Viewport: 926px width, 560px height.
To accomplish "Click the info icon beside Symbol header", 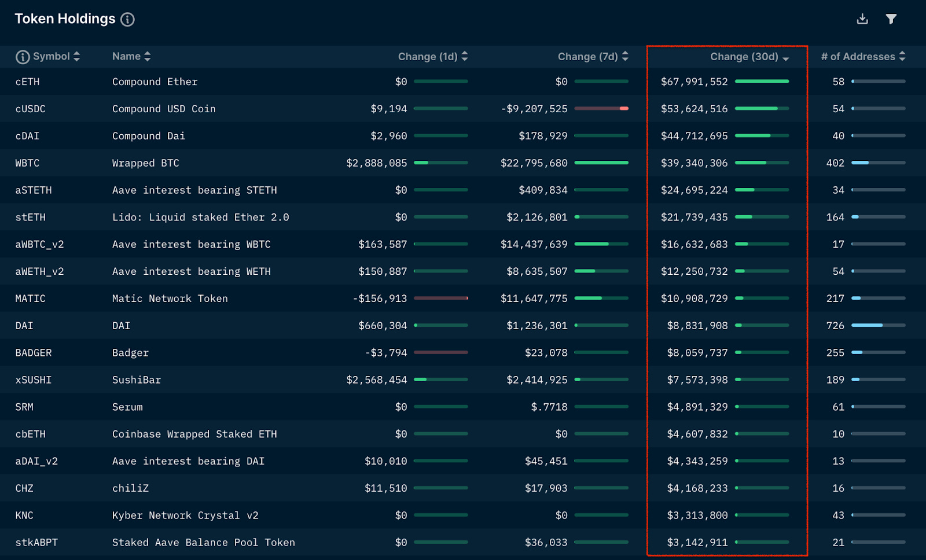I will 23,57.
